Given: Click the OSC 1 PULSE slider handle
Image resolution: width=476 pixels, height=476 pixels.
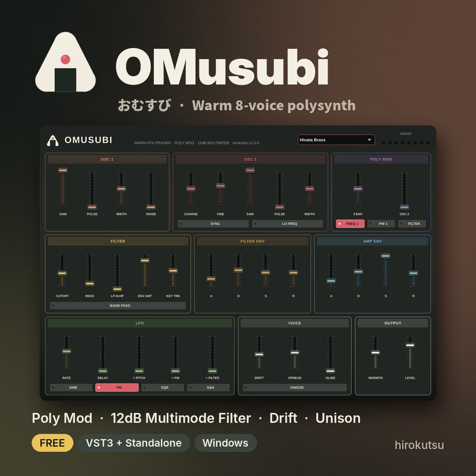Looking at the screenshot, I should (x=92, y=207).
